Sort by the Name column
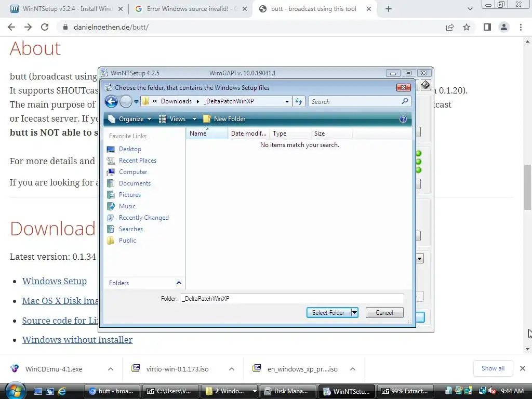This screenshot has height=399, width=532. point(207,134)
